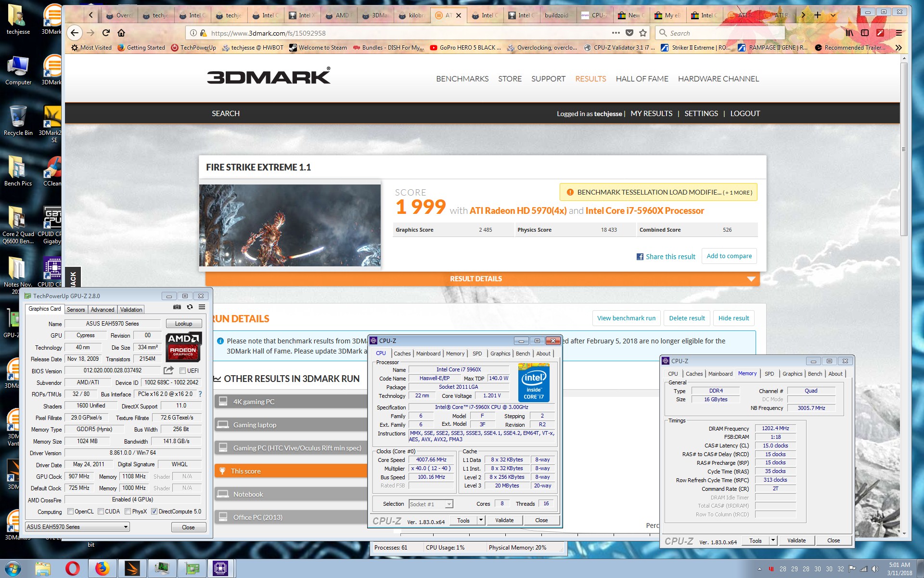
Task: Toggle the OpenCL checkbox in GPU-Z
Action: [x=70, y=512]
